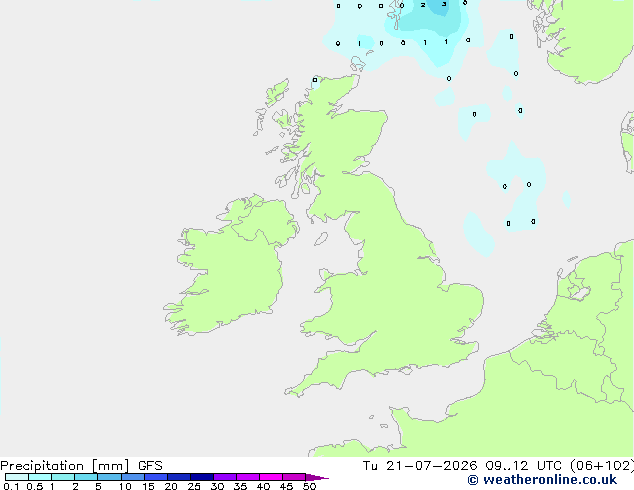Click the over-50 arrow at legend end

click(317, 477)
